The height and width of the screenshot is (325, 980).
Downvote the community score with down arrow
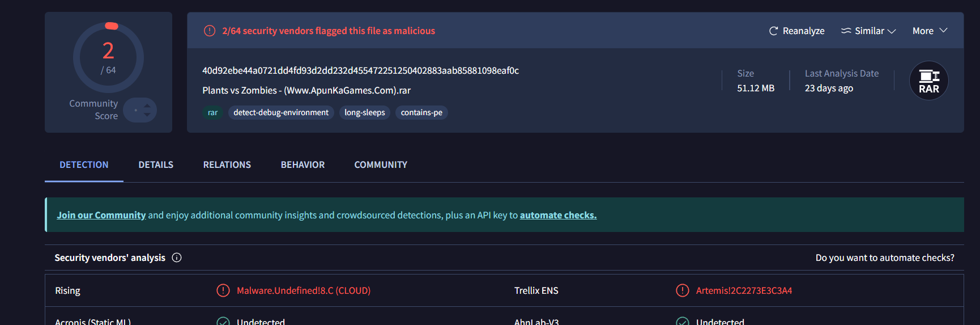pos(147,115)
